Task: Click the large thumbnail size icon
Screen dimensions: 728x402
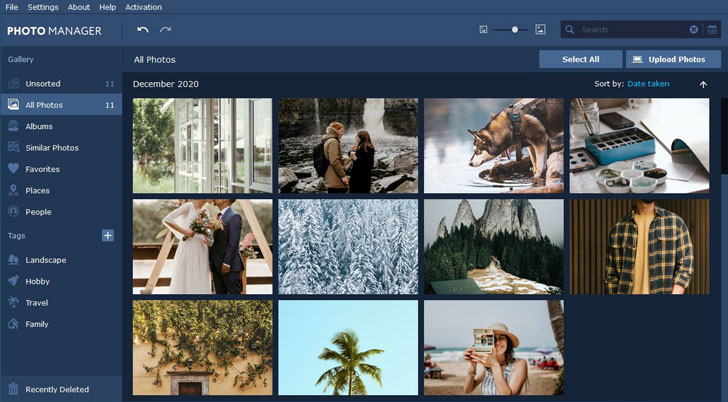Action: [x=540, y=30]
